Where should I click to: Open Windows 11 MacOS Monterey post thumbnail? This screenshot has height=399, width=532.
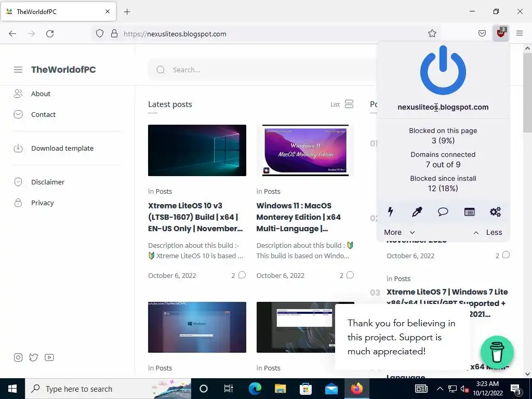point(305,150)
